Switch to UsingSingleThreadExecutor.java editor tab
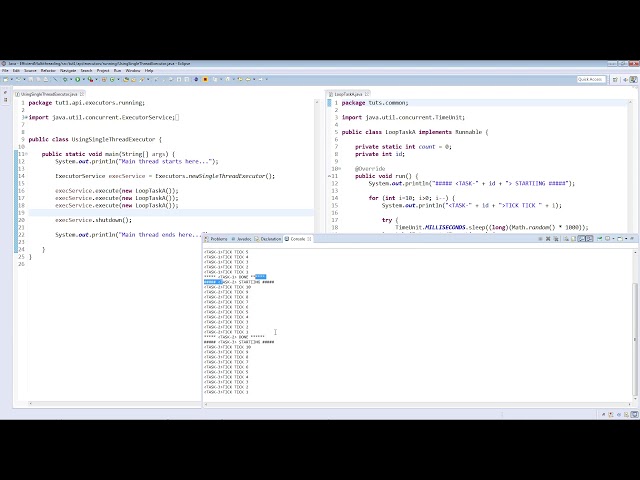 click(x=49, y=94)
